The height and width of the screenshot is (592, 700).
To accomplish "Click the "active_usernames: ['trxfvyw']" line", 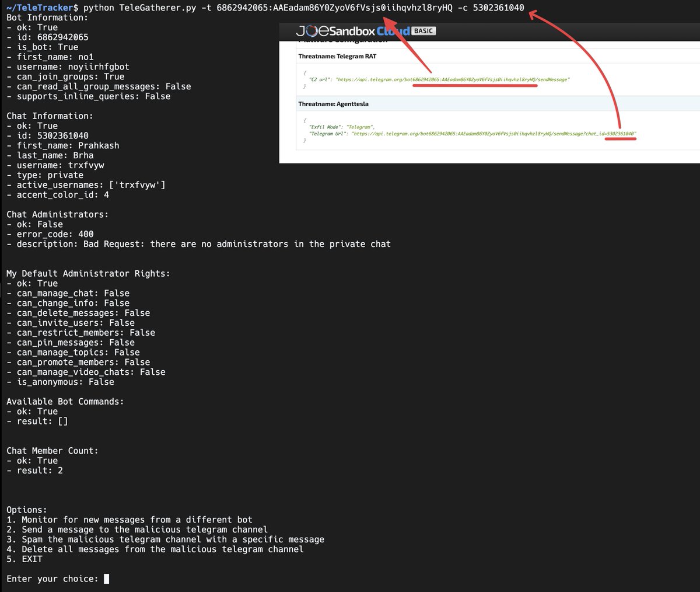I will tap(86, 185).
